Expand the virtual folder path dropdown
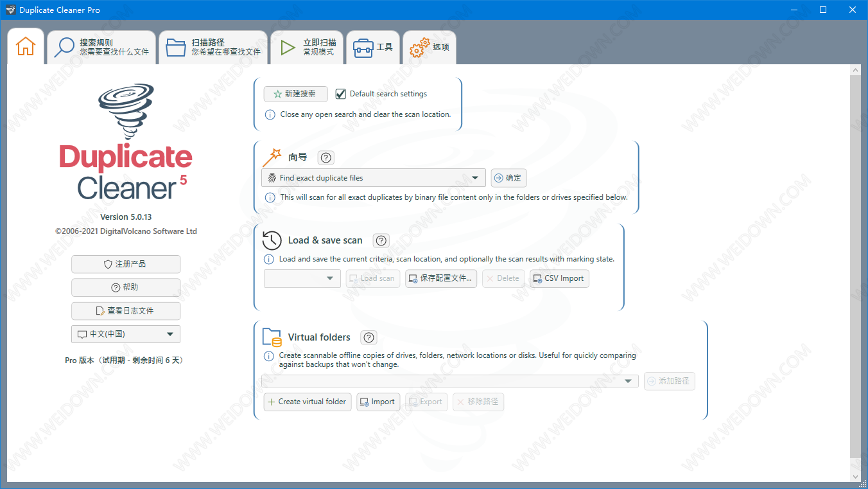 point(450,381)
